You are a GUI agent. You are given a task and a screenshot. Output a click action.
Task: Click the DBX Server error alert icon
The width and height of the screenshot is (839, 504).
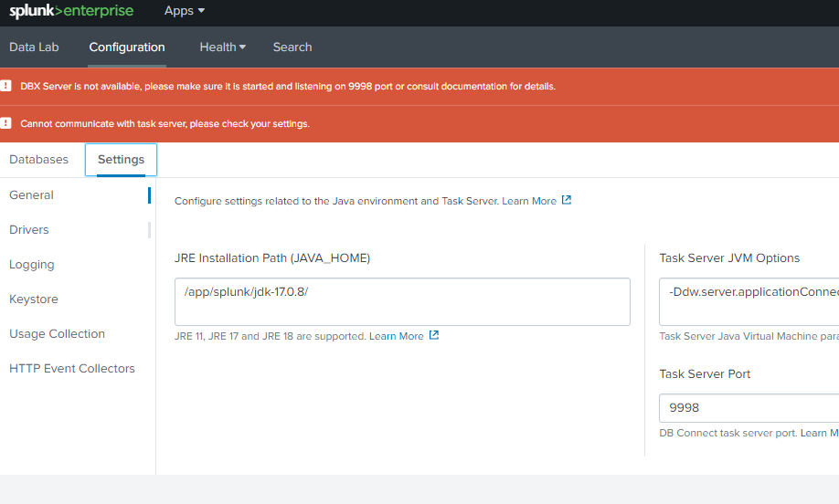6,86
